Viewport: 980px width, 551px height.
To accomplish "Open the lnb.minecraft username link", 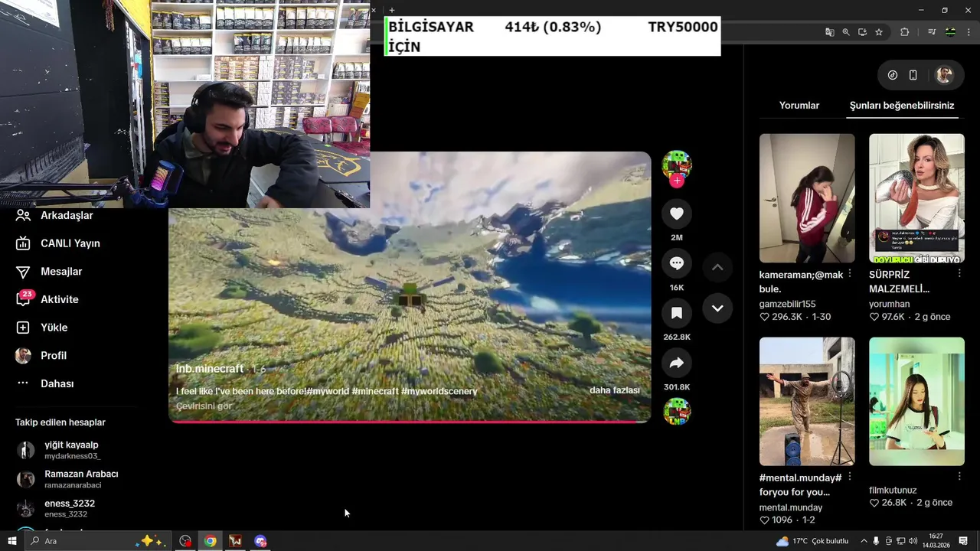I will point(210,369).
